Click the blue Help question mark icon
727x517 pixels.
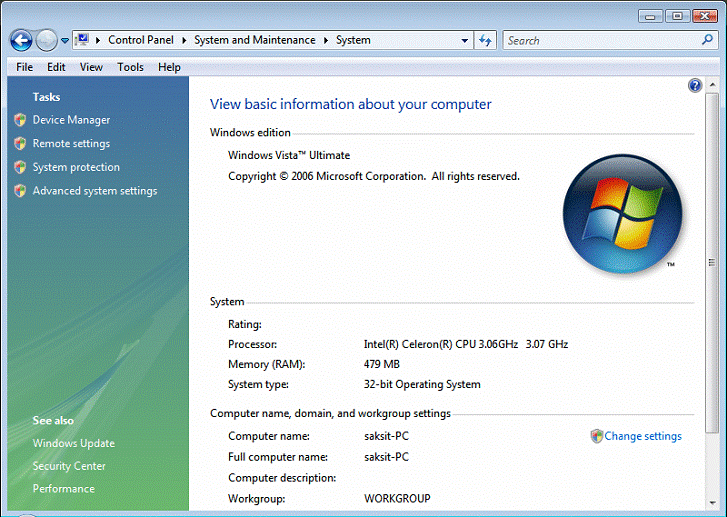pos(695,85)
